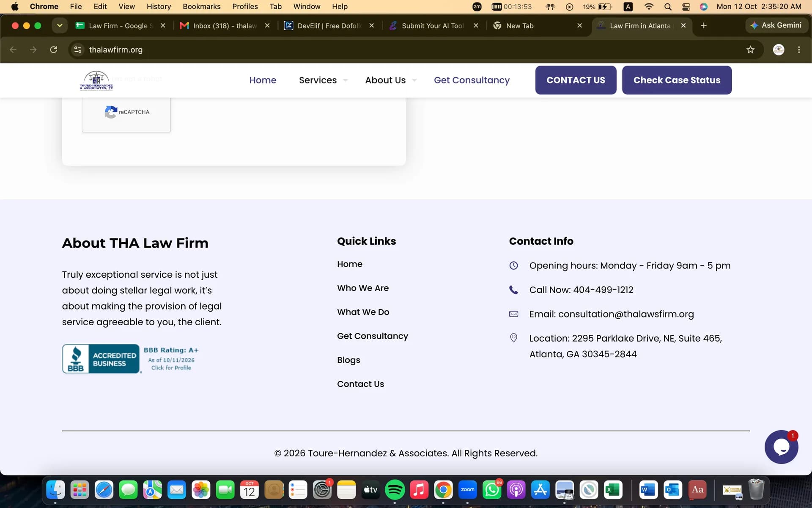Open Zoom from the dock
The image size is (812, 508).
[x=467, y=490]
